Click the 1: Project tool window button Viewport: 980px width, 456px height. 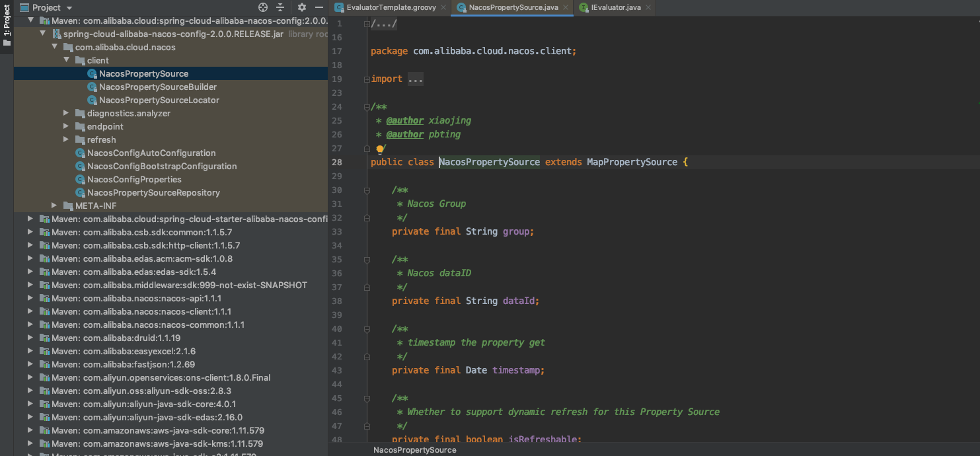click(x=6, y=20)
